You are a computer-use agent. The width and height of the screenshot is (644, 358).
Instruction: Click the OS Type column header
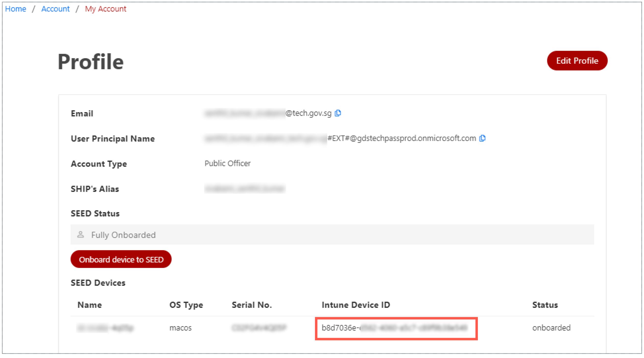tap(186, 305)
